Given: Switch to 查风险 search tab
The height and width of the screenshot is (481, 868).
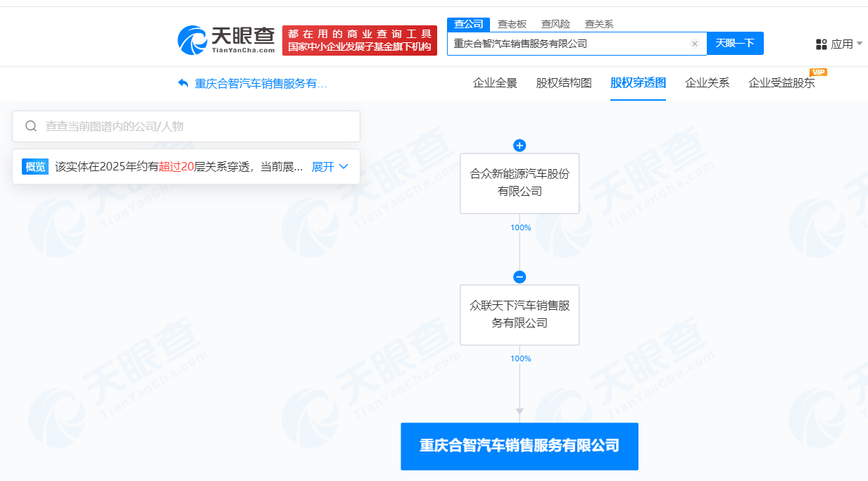Looking at the screenshot, I should tap(555, 24).
